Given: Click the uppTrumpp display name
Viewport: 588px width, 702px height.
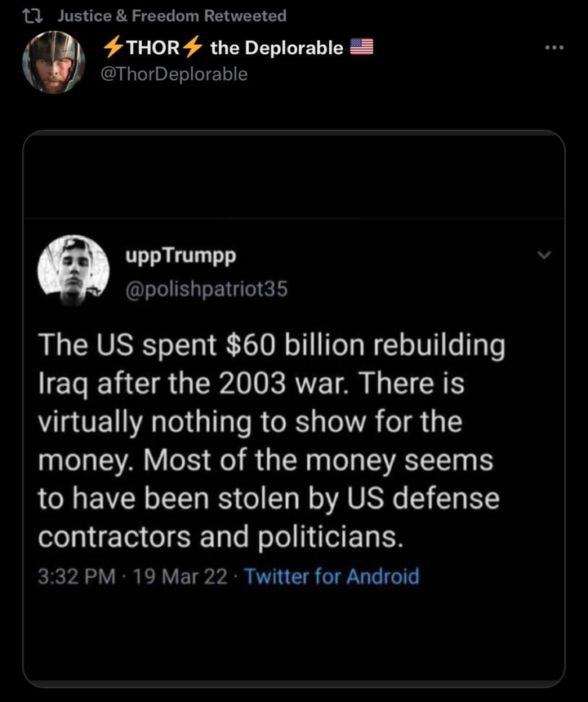Looking at the screenshot, I should pos(180,255).
